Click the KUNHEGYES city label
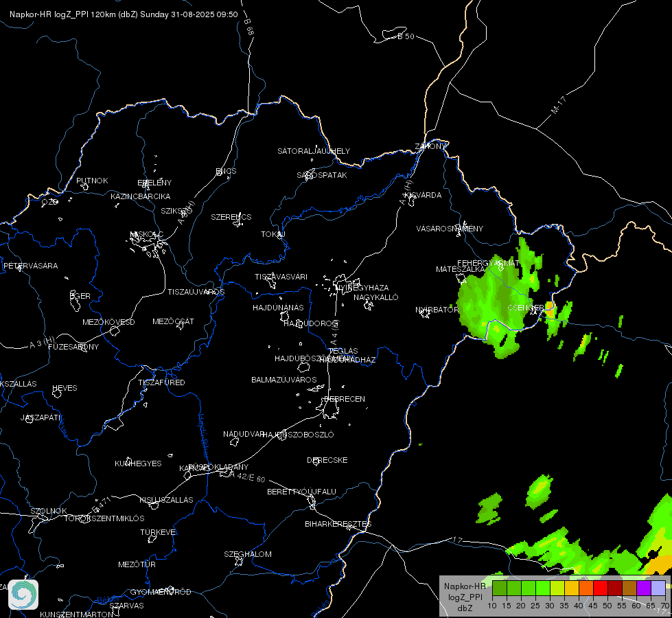This screenshot has height=618, width=672. coord(138,463)
